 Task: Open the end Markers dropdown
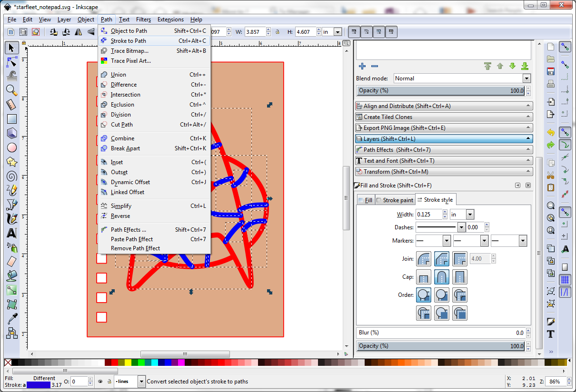pyautogui.click(x=509, y=241)
